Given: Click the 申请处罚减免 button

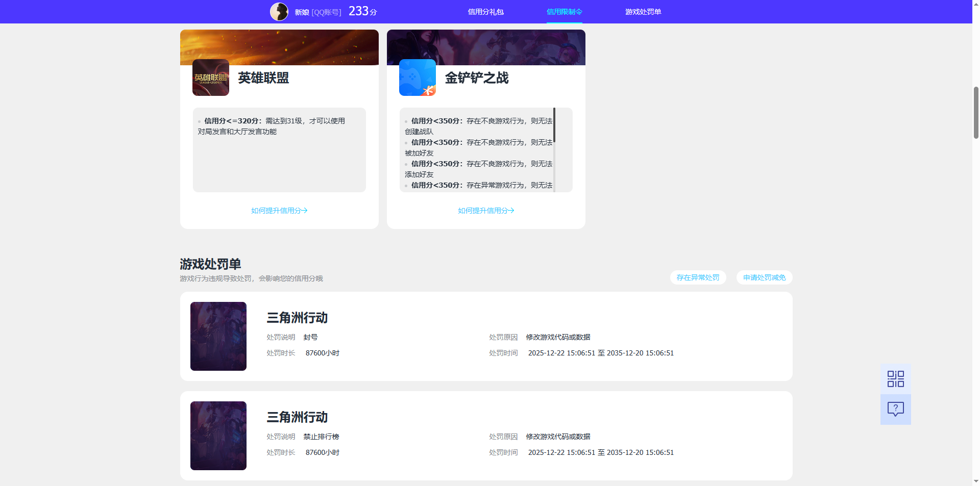Looking at the screenshot, I should [765, 277].
